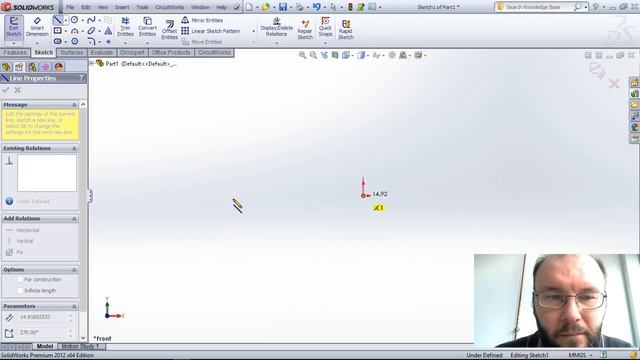Open the File menu
Image resolution: width=640 pixels, height=360 pixels.
(x=70, y=7)
